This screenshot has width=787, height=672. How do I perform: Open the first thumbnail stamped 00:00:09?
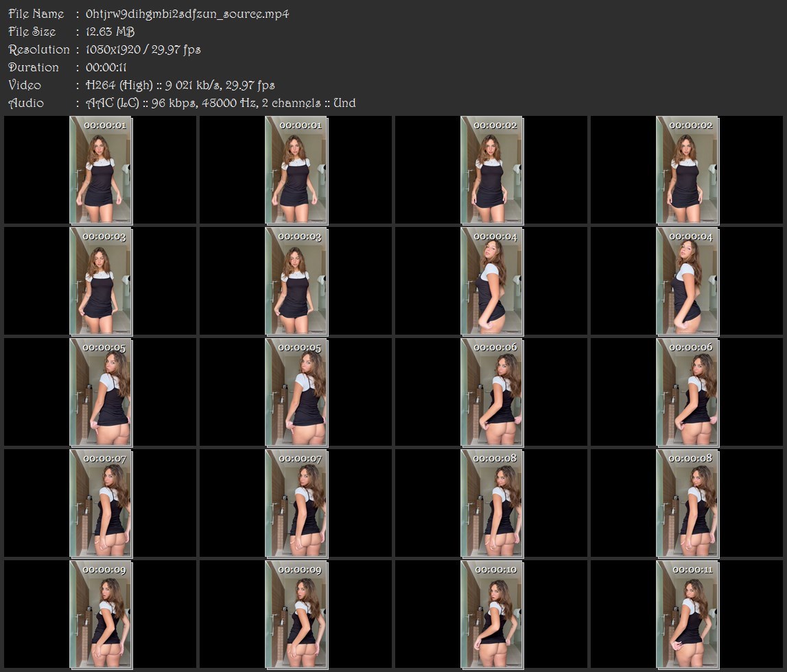pos(101,615)
